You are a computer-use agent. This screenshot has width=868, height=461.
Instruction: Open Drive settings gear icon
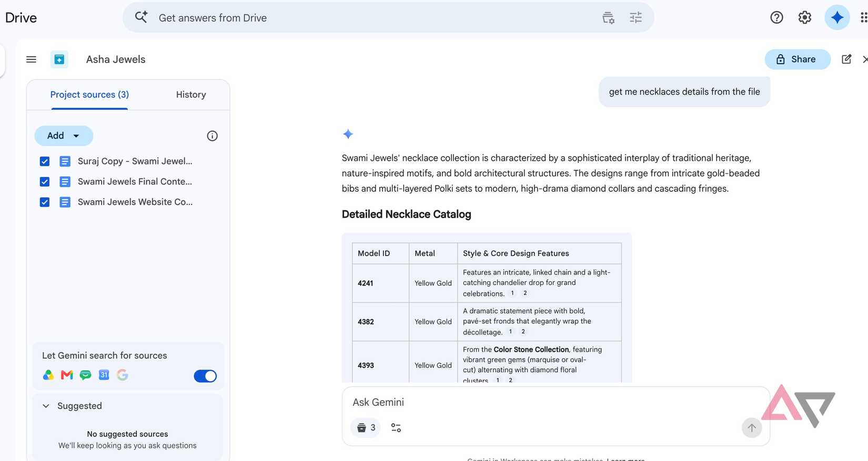804,17
